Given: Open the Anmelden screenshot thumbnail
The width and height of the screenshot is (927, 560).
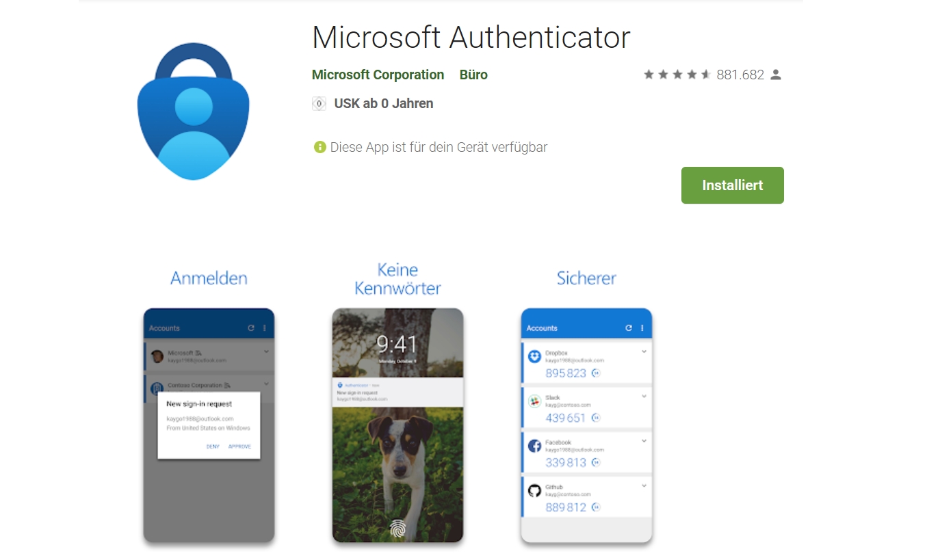Looking at the screenshot, I should (x=209, y=425).
